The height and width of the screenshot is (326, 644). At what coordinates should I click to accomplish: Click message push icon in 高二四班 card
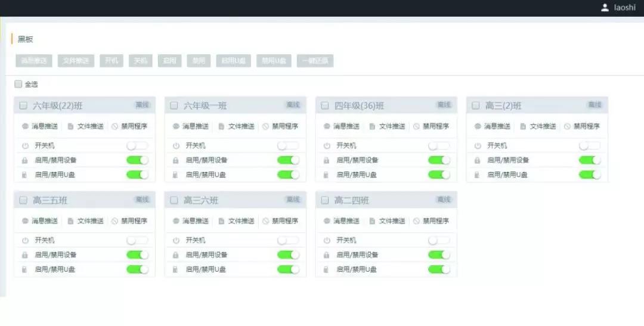(327, 221)
